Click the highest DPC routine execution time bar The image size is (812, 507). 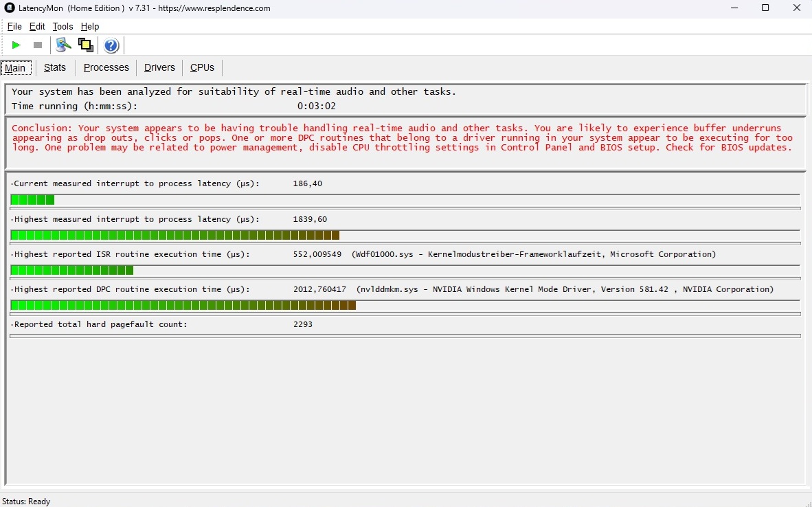point(183,305)
